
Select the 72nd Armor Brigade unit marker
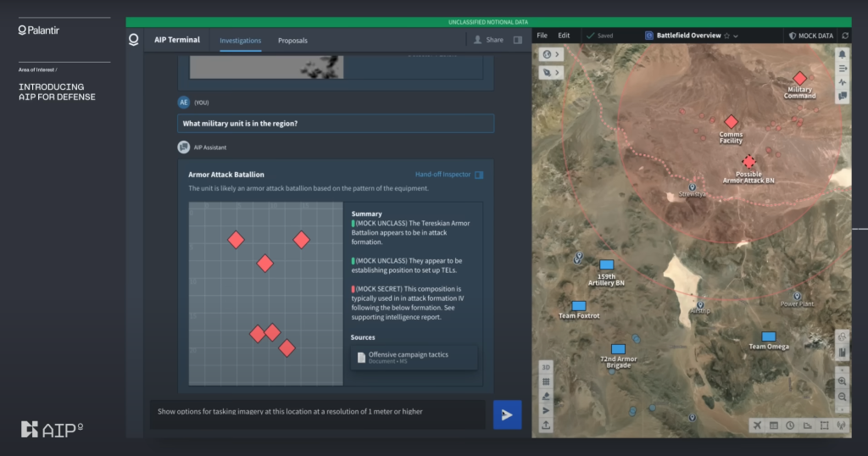pos(618,348)
